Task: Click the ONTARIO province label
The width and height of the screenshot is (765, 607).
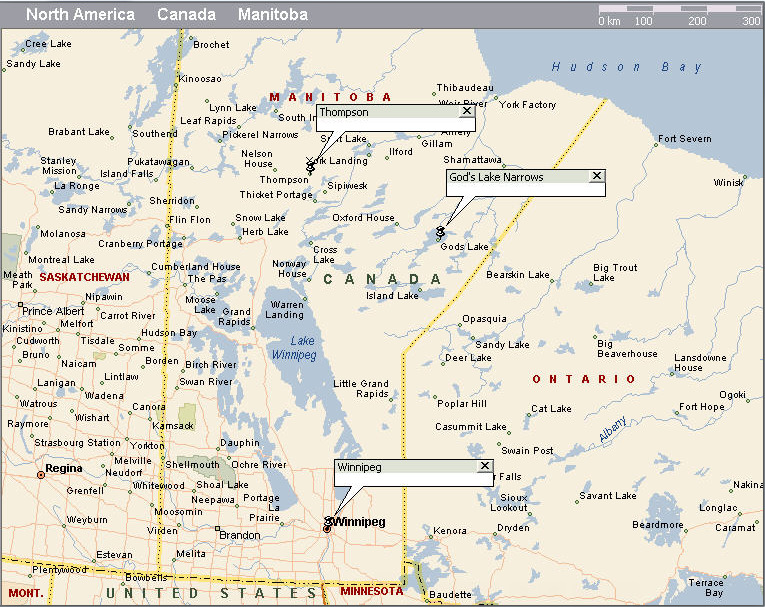Action: pos(583,379)
